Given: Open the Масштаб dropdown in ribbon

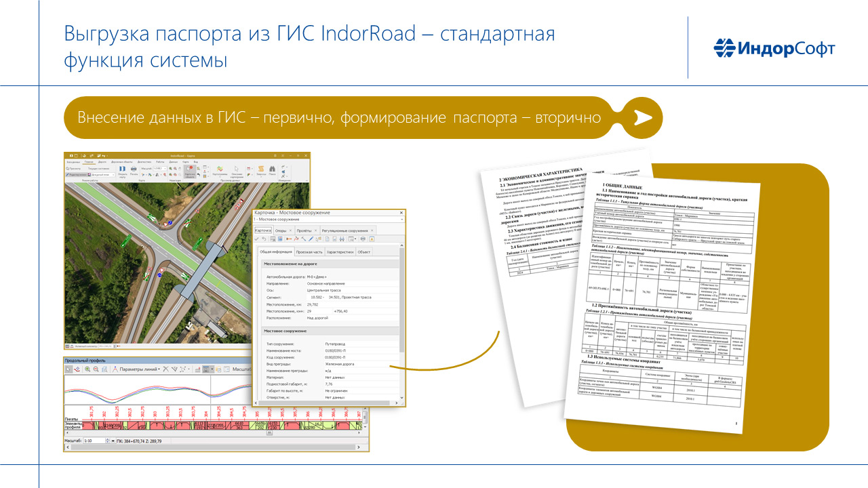Looking at the screenshot, I should pos(160,169).
